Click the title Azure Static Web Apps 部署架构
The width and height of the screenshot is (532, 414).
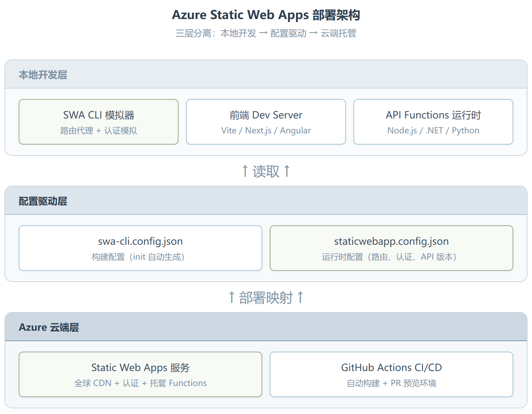click(266, 15)
